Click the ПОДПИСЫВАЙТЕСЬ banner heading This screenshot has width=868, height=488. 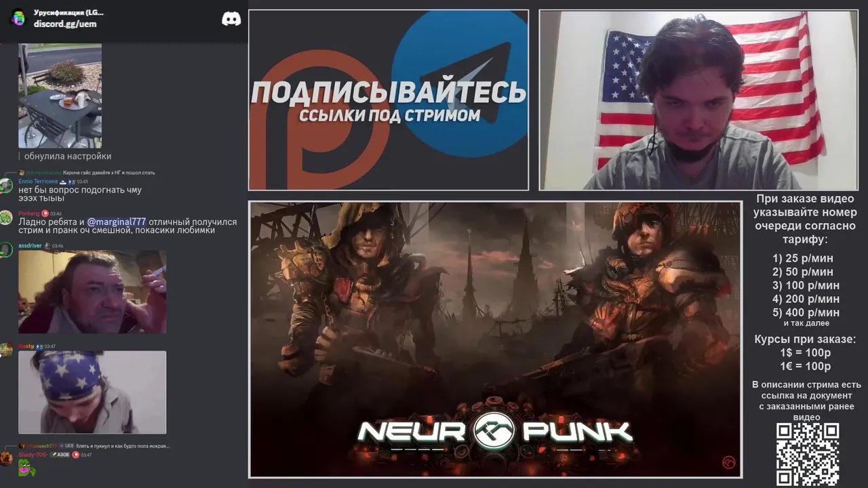click(x=389, y=92)
